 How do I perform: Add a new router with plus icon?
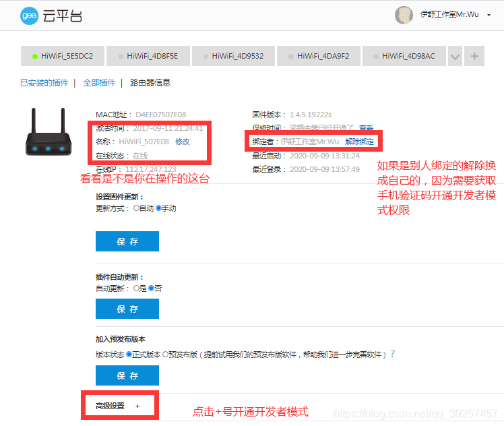pyautogui.click(x=474, y=56)
